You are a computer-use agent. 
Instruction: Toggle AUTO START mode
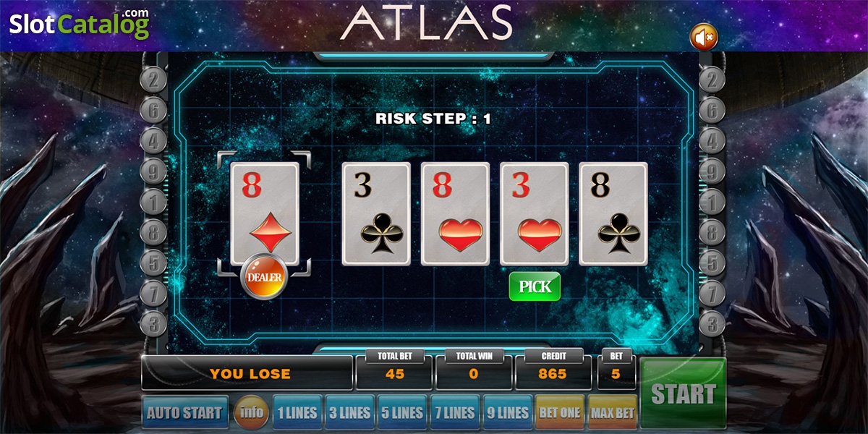click(185, 413)
